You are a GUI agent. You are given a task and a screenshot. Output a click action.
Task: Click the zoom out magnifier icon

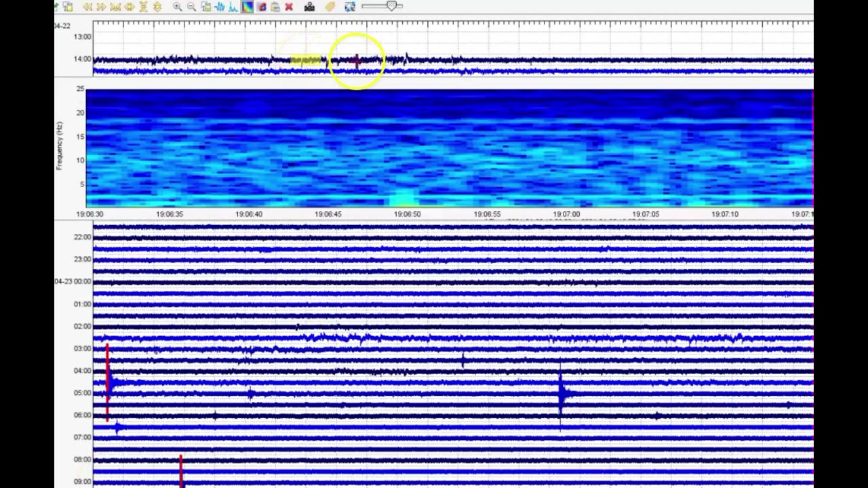192,7
